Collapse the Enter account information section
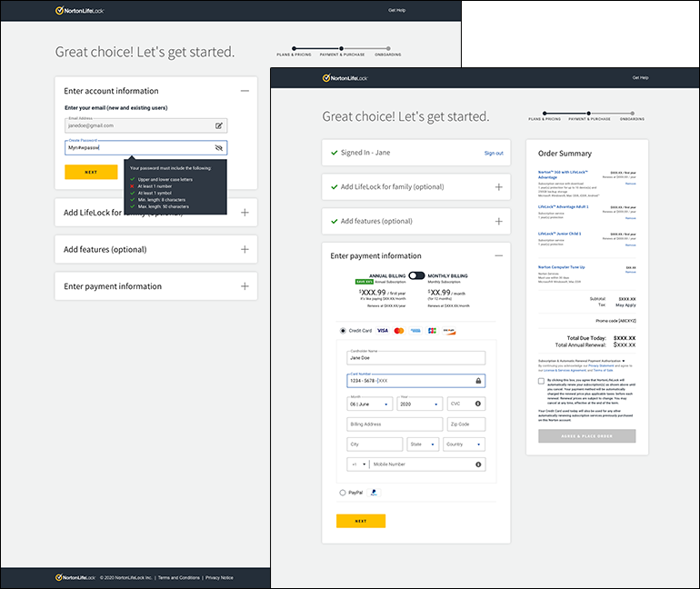700x589 pixels. point(245,91)
